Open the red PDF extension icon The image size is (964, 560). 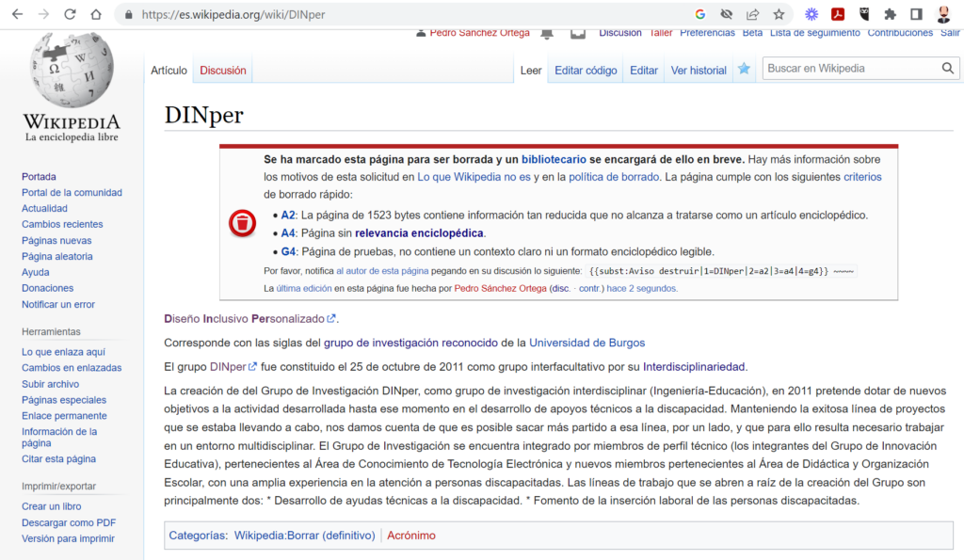(x=837, y=14)
